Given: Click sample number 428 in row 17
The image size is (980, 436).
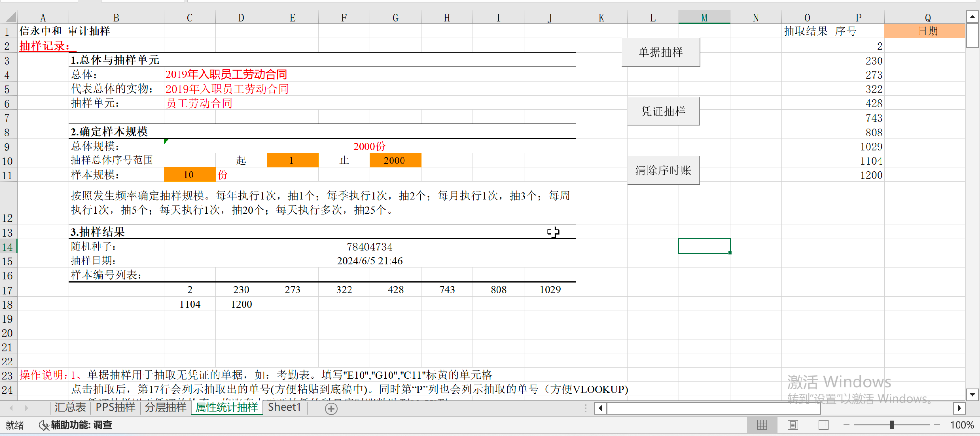Looking at the screenshot, I should [x=395, y=290].
